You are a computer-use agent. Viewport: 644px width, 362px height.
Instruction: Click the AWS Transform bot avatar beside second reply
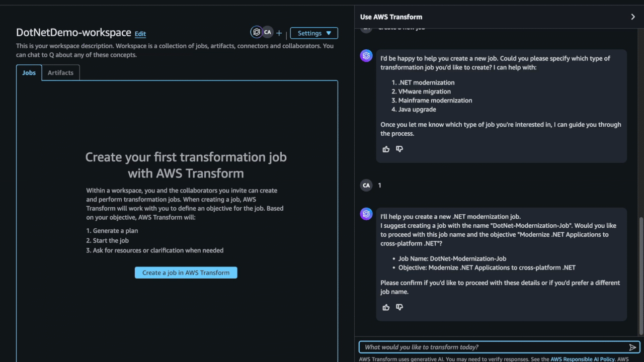tap(366, 214)
